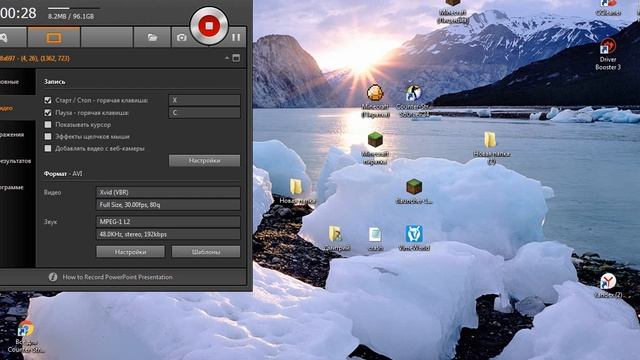
Task: Open the output folder icon in Bandicam toolbar
Action: pyautogui.click(x=152, y=38)
